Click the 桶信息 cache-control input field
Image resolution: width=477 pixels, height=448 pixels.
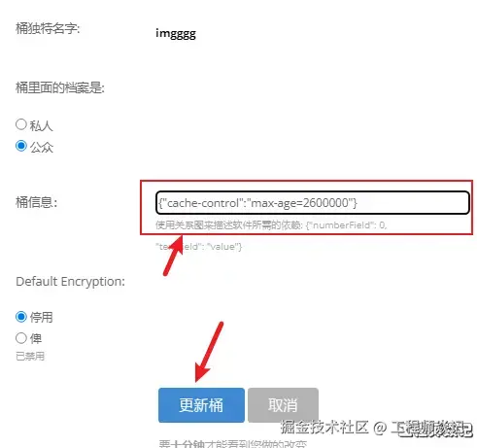click(313, 203)
